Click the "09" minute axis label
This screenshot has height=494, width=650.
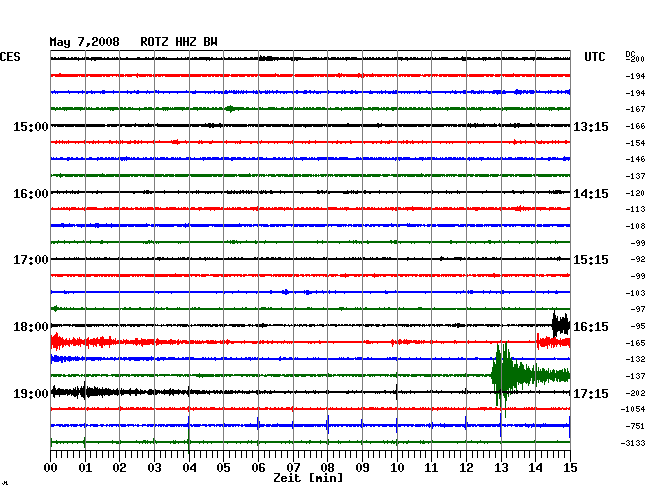pyautogui.click(x=362, y=468)
